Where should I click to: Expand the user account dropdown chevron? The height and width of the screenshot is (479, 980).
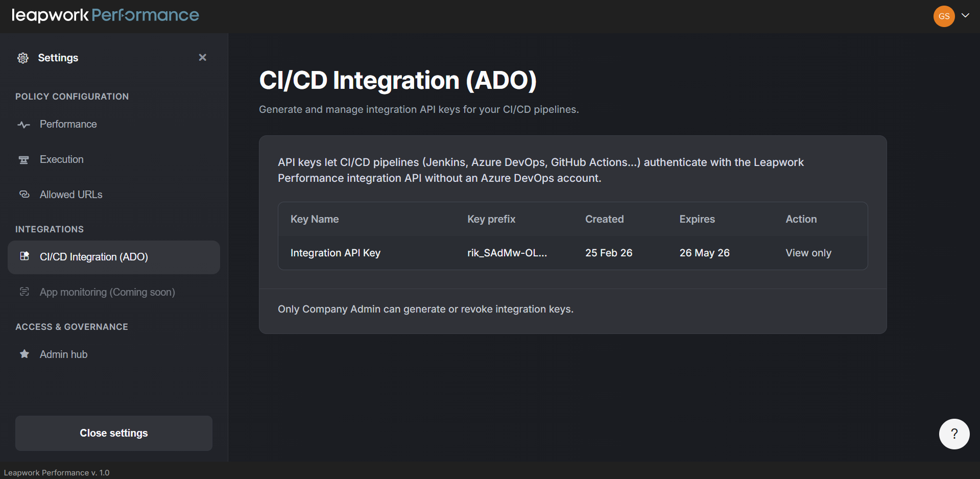[x=965, y=15]
